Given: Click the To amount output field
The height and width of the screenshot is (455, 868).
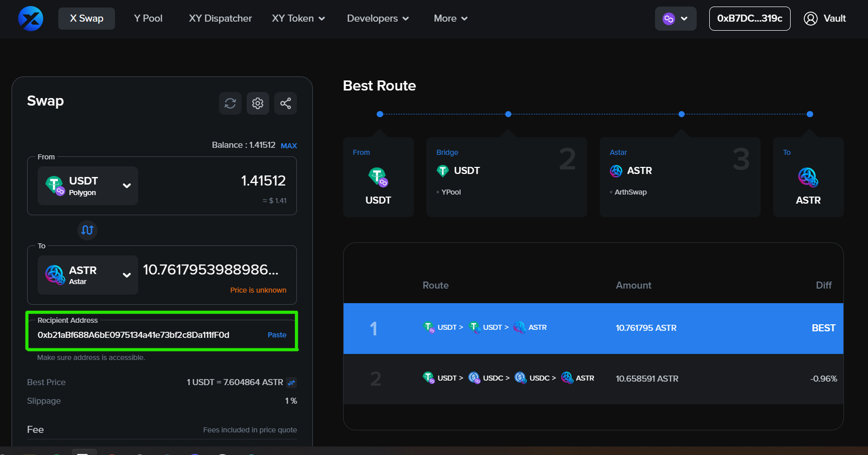Looking at the screenshot, I should pyautogui.click(x=211, y=270).
